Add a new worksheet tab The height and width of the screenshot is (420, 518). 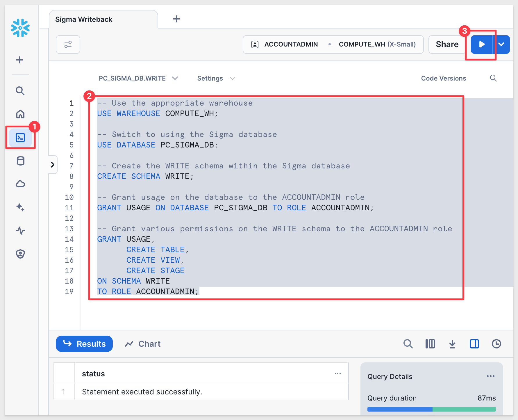tap(177, 19)
